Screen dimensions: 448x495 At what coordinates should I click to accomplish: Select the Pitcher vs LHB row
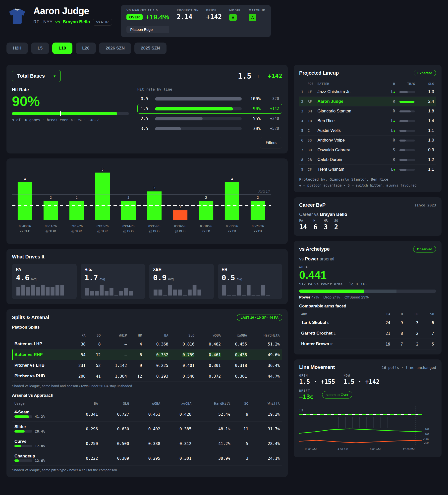147,365
